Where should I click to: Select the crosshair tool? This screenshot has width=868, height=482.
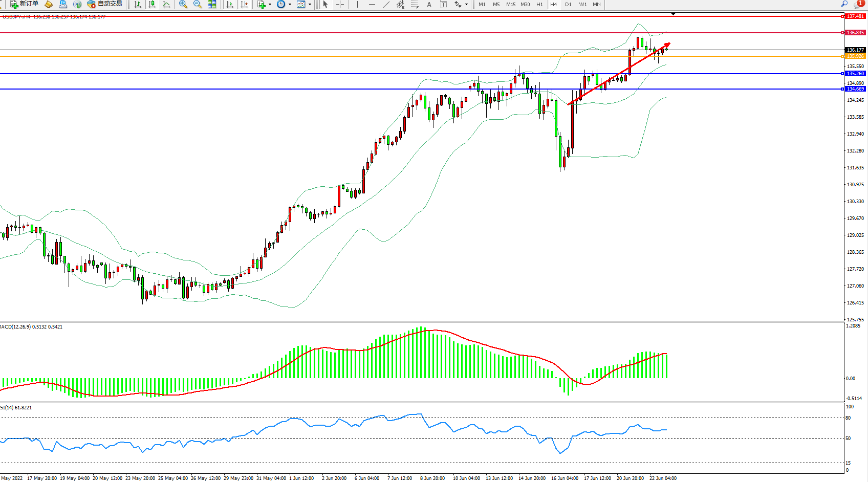point(340,4)
